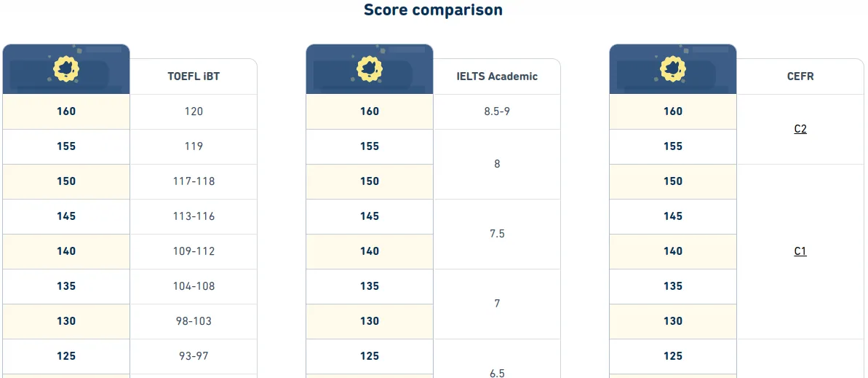Click the TOEFL range 104-108 cell
This screenshot has height=378, width=868.
point(194,286)
